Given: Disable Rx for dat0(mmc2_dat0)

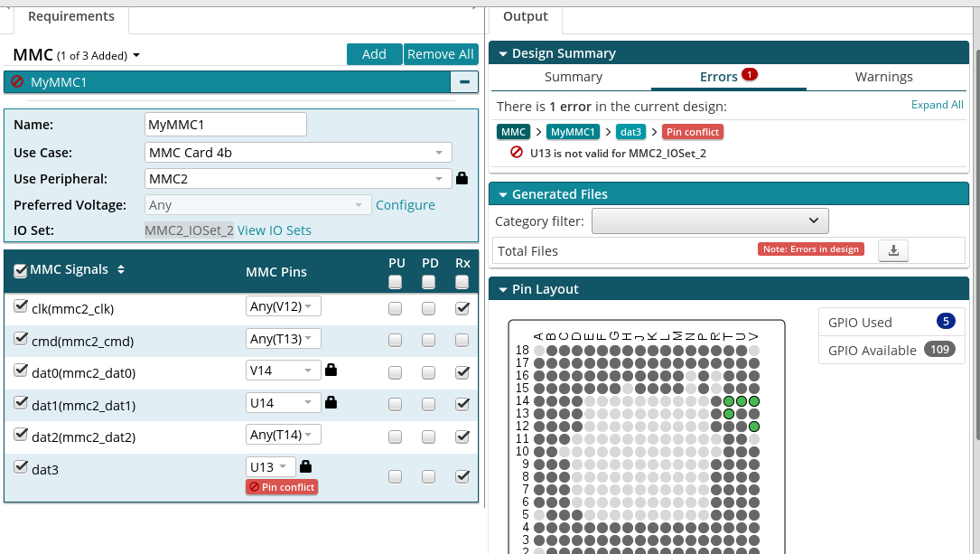Looking at the screenshot, I should point(462,372).
